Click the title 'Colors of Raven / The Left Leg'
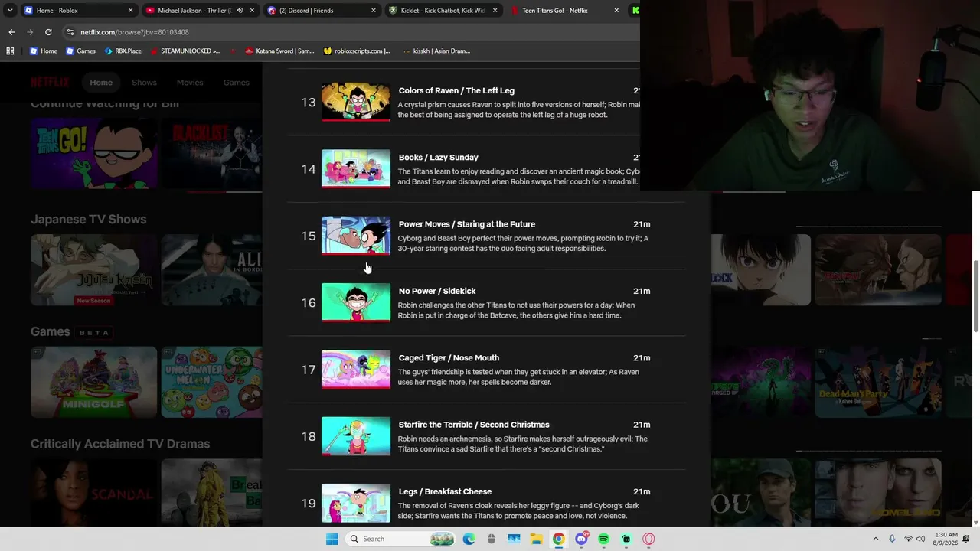This screenshot has width=980, height=551. coord(456,90)
